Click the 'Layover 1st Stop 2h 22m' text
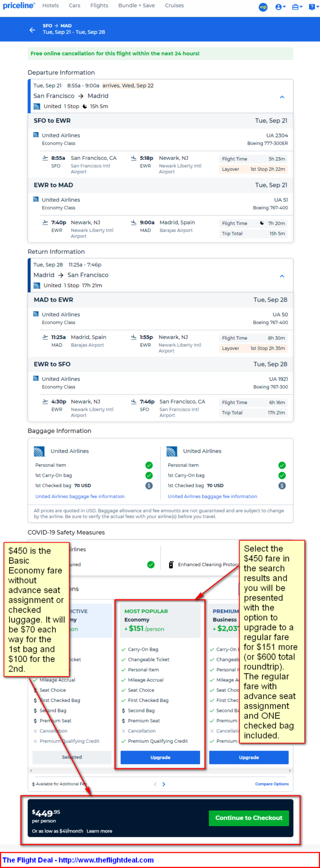 (x=253, y=169)
